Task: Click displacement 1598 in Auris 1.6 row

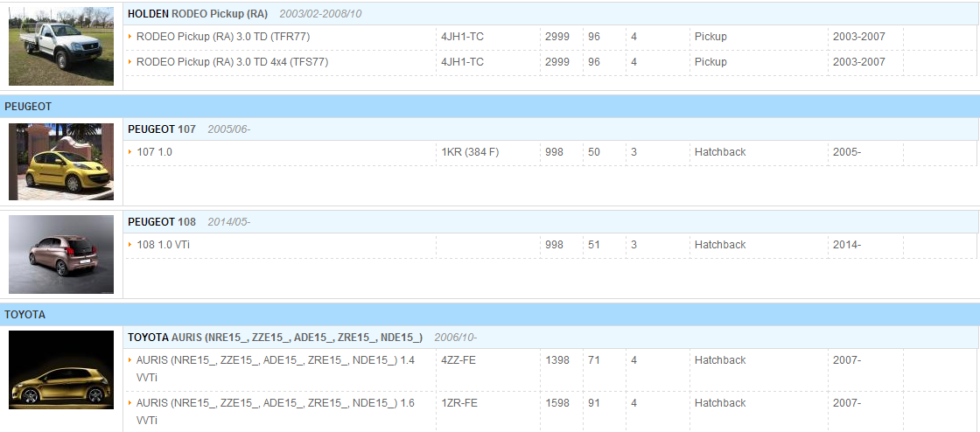Action: (x=557, y=403)
